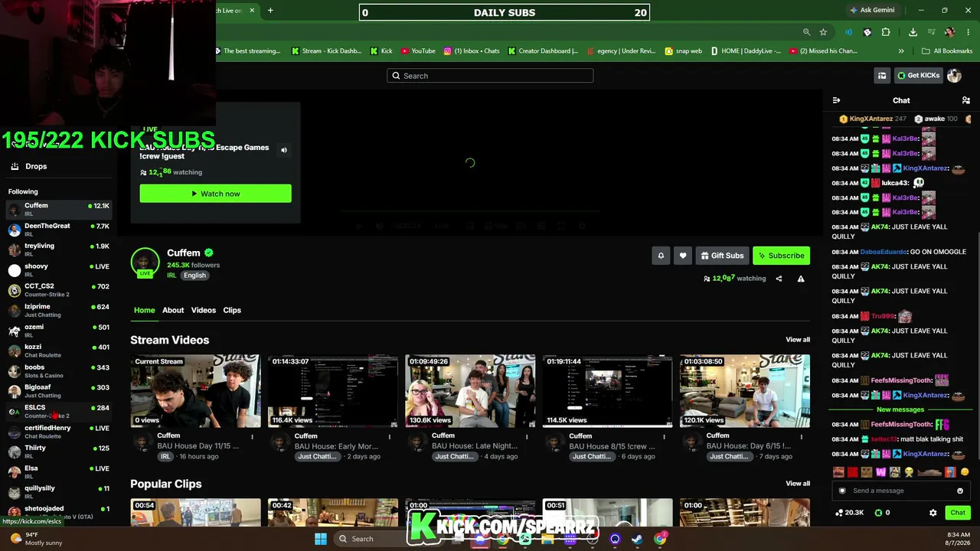Open the 01:14:33:07 video thumbnail
This screenshot has height=551, width=980.
pyautogui.click(x=333, y=391)
